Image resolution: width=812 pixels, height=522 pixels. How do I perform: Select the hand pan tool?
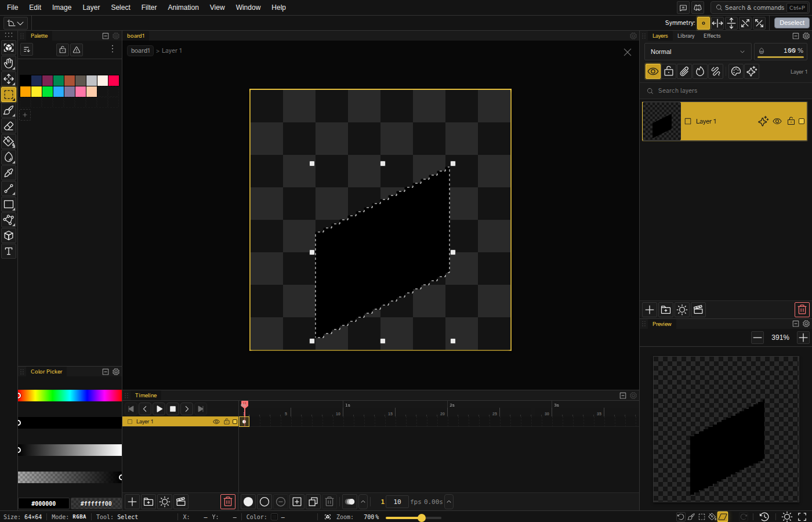pyautogui.click(x=9, y=63)
